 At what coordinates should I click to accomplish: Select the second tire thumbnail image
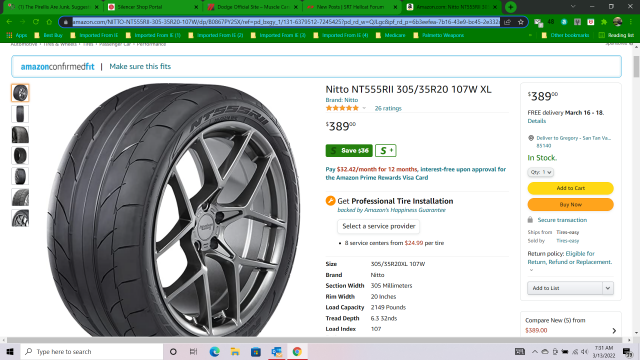(20, 114)
